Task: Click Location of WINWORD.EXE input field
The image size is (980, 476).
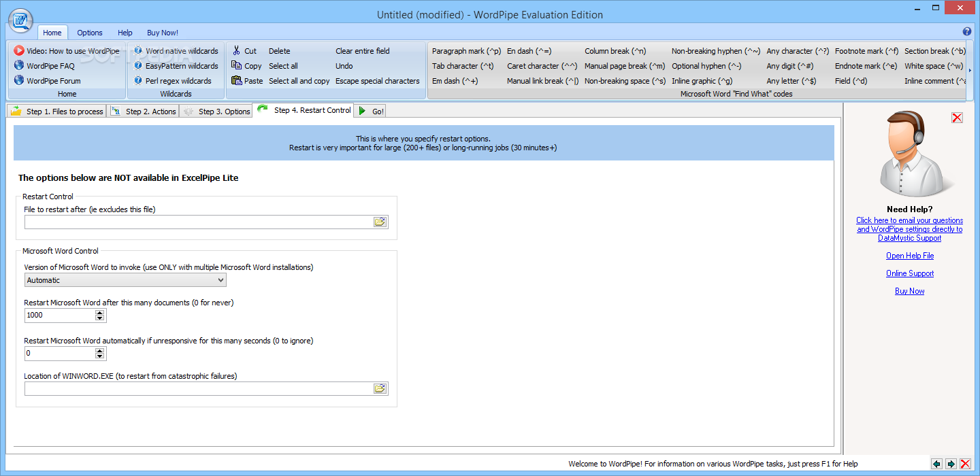Action: click(199, 388)
